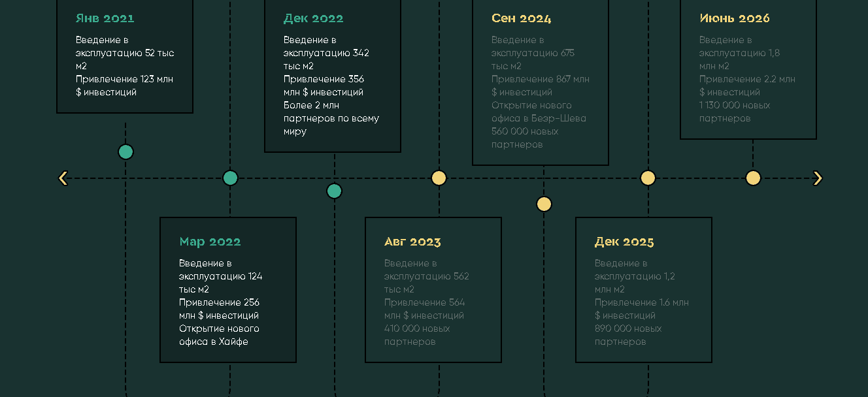Viewport: 868px width, 397px height.
Task: Click the yellow timeline dot for Сен 2024
Action: [x=544, y=204]
